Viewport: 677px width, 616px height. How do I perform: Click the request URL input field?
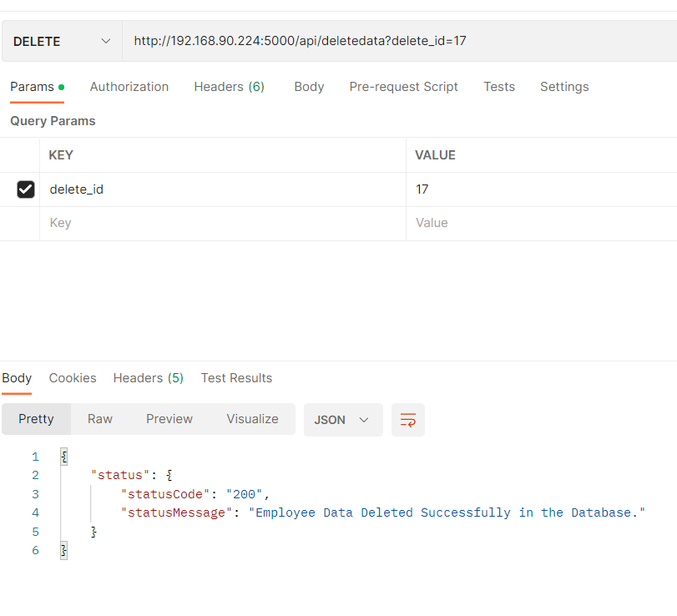pyautogui.click(x=399, y=41)
